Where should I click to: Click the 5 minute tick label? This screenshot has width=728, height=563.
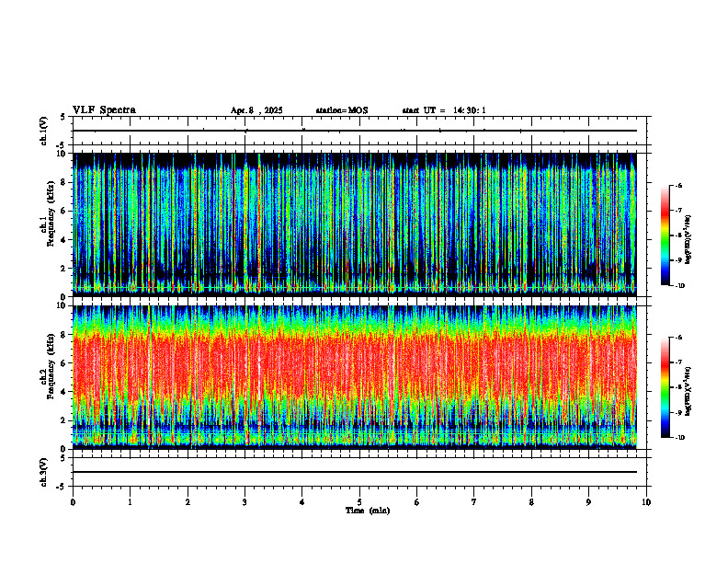click(359, 502)
